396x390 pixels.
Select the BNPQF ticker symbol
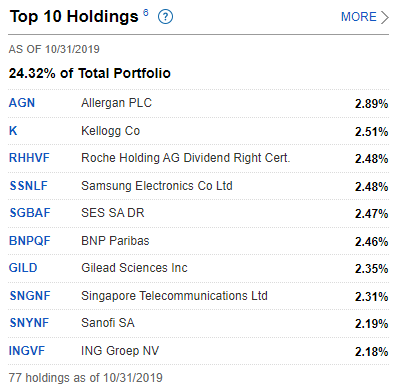click(x=29, y=241)
